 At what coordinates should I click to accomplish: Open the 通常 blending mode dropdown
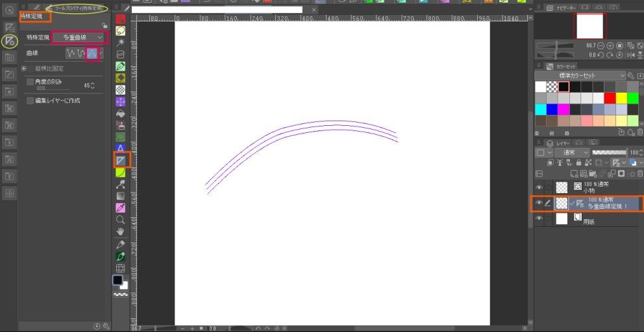click(572, 152)
